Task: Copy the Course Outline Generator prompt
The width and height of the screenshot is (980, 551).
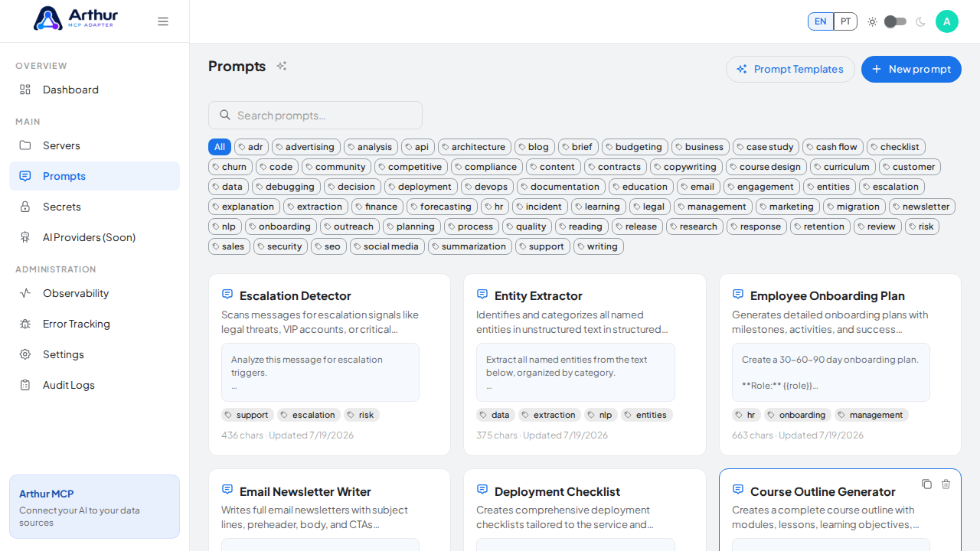Action: pyautogui.click(x=926, y=484)
